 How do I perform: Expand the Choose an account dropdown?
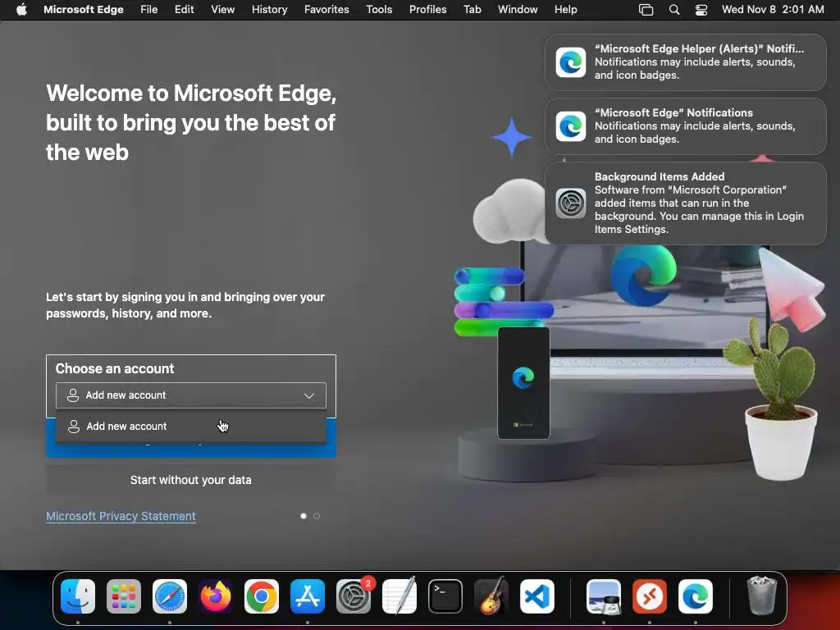tap(190, 395)
